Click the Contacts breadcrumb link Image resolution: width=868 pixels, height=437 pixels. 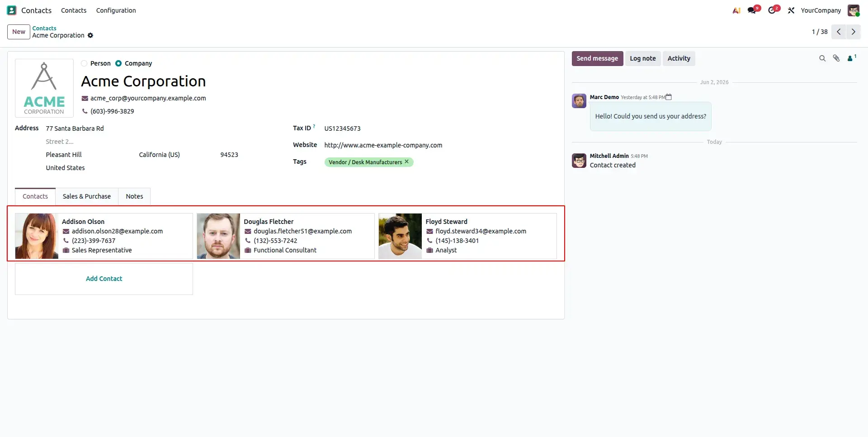(44, 28)
